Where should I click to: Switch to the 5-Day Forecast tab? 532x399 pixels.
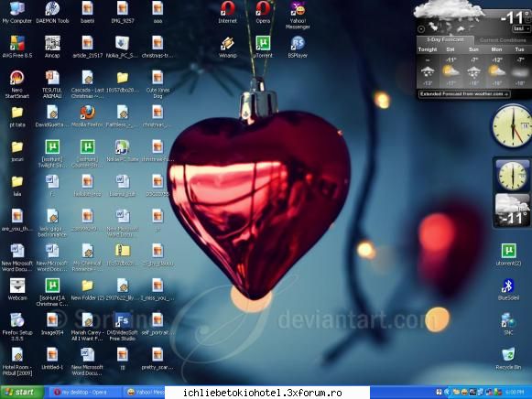click(445, 39)
